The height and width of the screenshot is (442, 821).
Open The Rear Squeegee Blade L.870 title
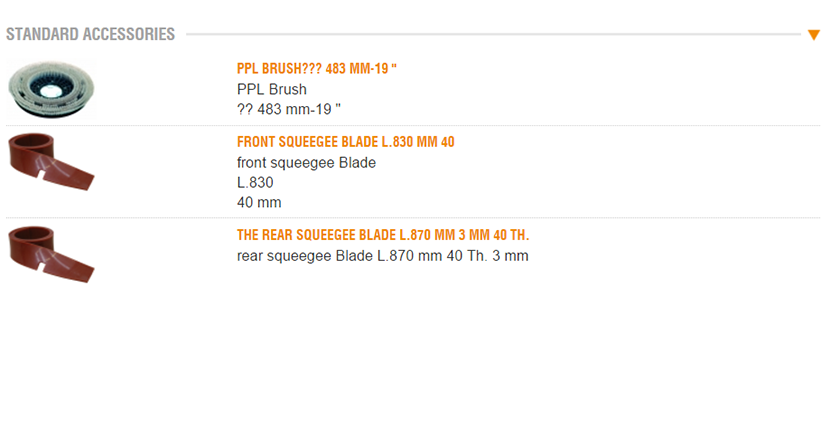[382, 235]
